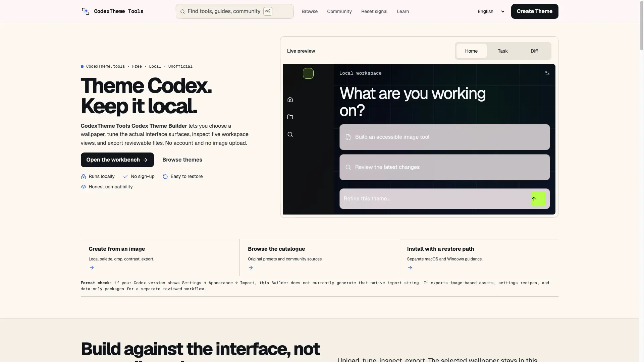Select the Build an accessible image tool suggestion
The height and width of the screenshot is (362, 644).
tap(444, 137)
